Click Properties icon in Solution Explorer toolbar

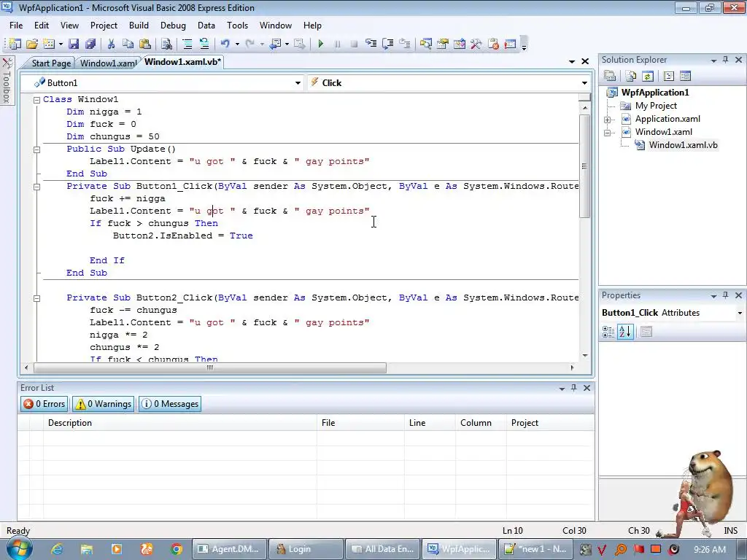tap(610, 76)
